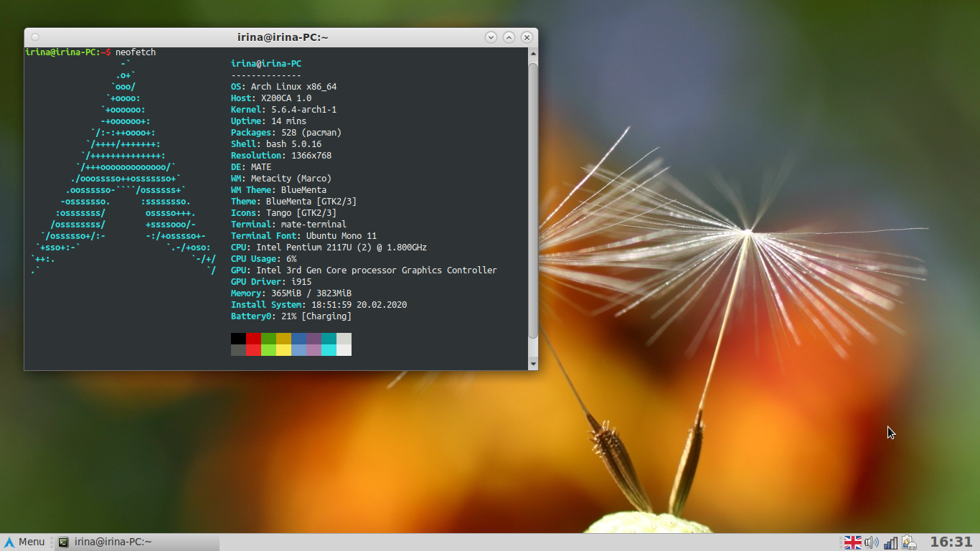980x551 pixels.
Task: Click the WM Theme: BlueMenta line
Action: [x=278, y=190]
